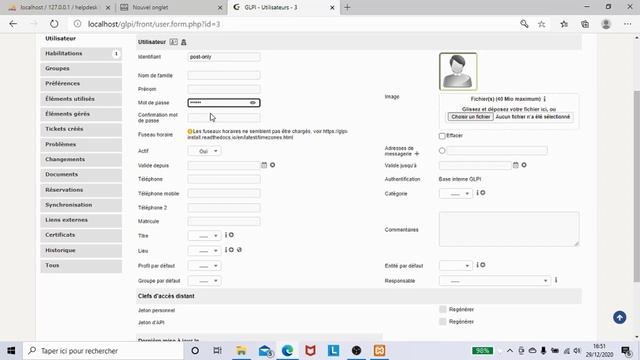Open the Groupes tab

click(x=81, y=69)
